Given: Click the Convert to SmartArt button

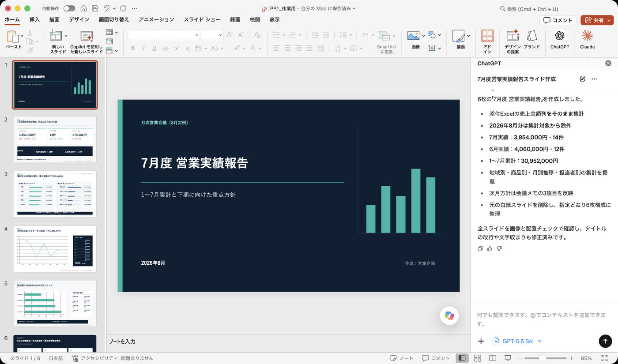Looking at the screenshot, I should (386, 42).
